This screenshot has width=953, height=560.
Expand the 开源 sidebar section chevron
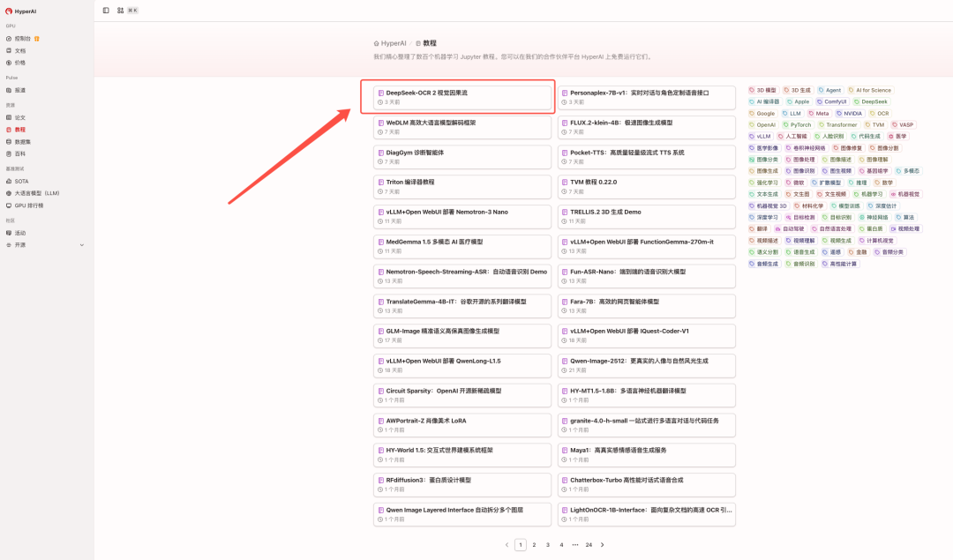(x=82, y=245)
